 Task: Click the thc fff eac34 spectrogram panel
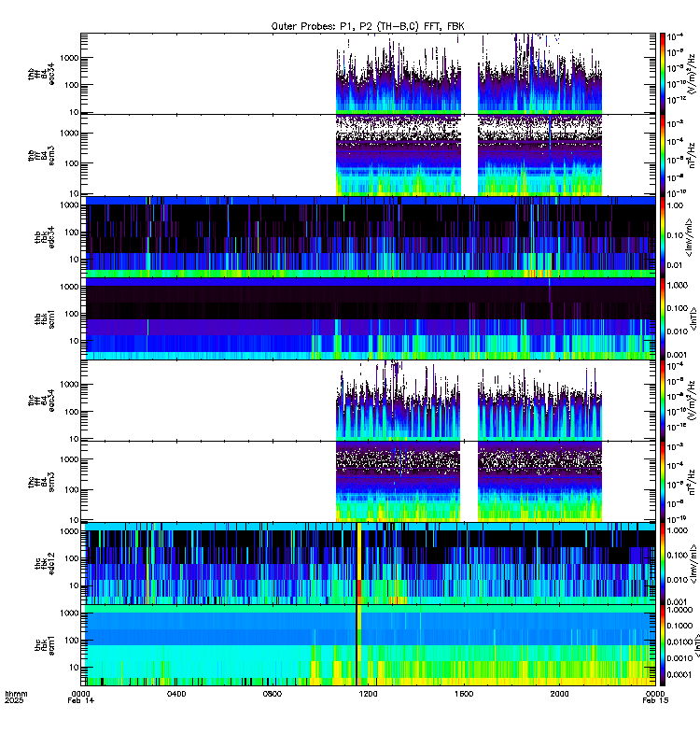[368, 400]
